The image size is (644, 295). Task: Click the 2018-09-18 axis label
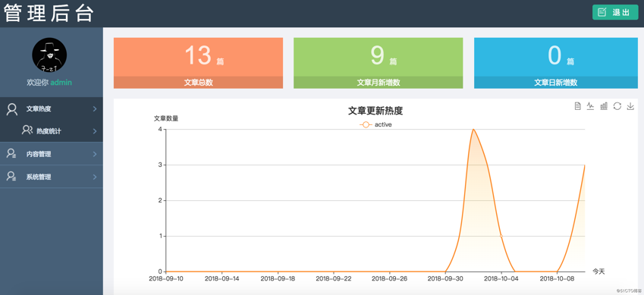(x=278, y=278)
